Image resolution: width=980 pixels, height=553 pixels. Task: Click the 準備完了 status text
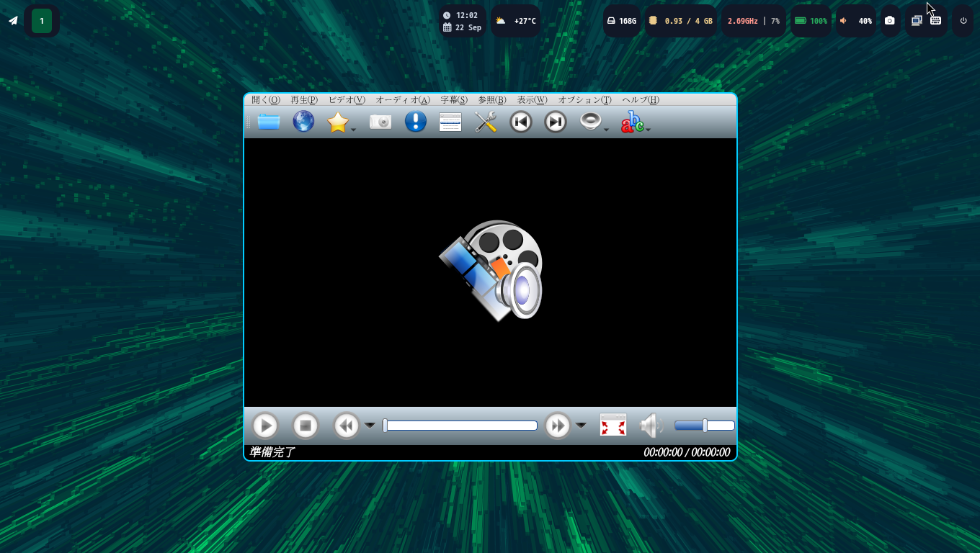tap(272, 452)
